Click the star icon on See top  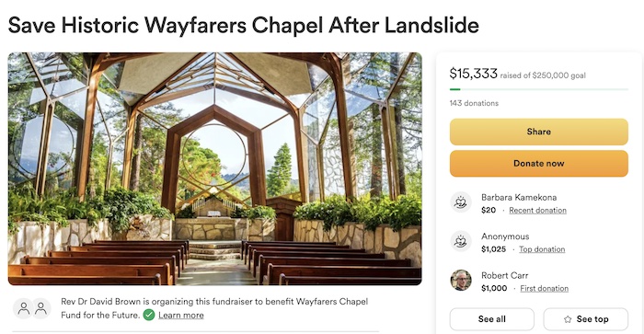coord(568,319)
